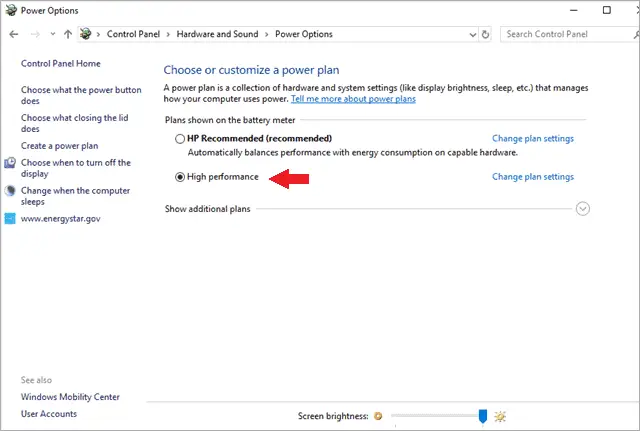Change plan settings for HP Recommended
Screen dimensions: 640x431
pyautogui.click(x=533, y=139)
